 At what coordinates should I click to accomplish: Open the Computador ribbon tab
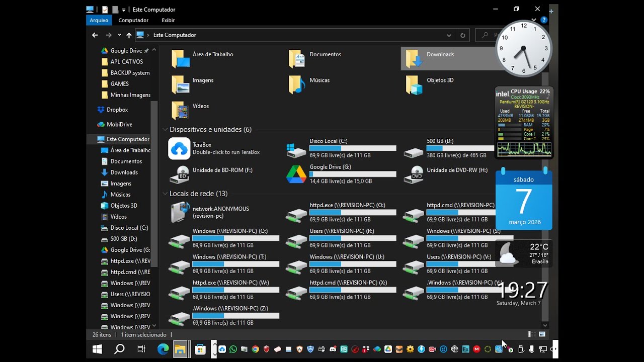click(133, 20)
